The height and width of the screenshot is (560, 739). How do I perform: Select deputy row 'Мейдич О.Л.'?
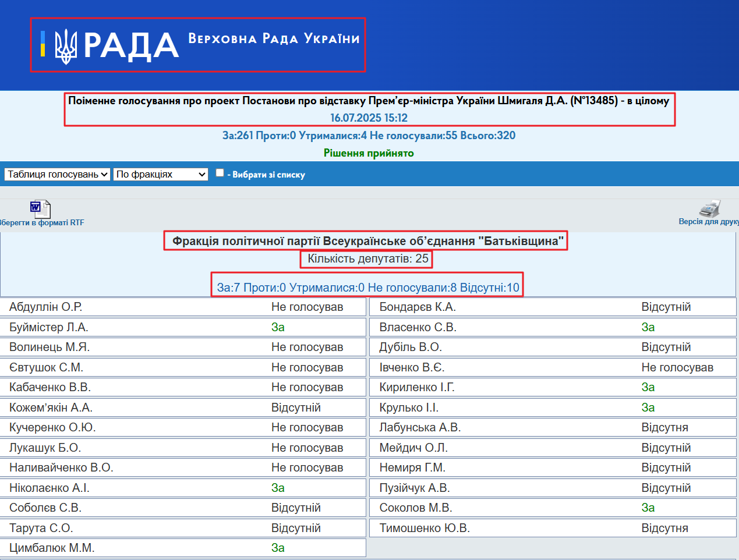553,448
